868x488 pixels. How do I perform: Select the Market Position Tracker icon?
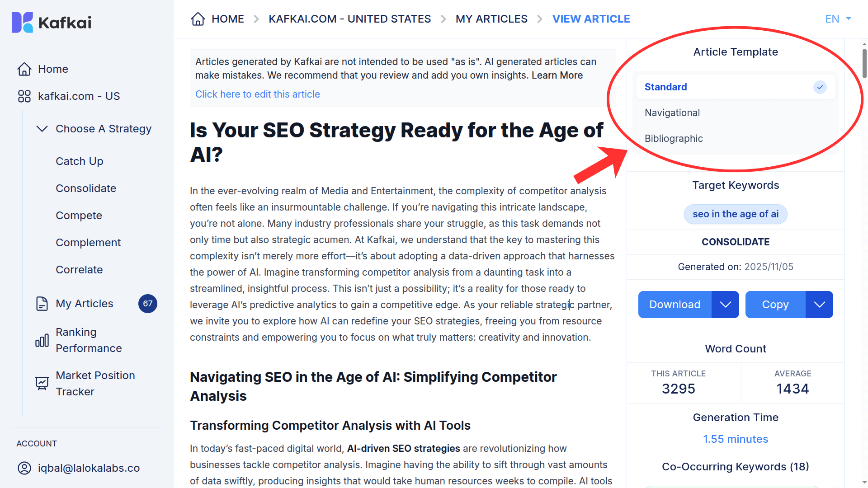click(x=42, y=383)
